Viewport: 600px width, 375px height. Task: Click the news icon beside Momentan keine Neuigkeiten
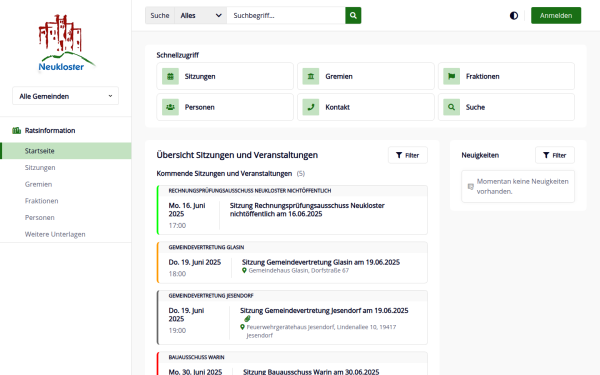coord(471,186)
